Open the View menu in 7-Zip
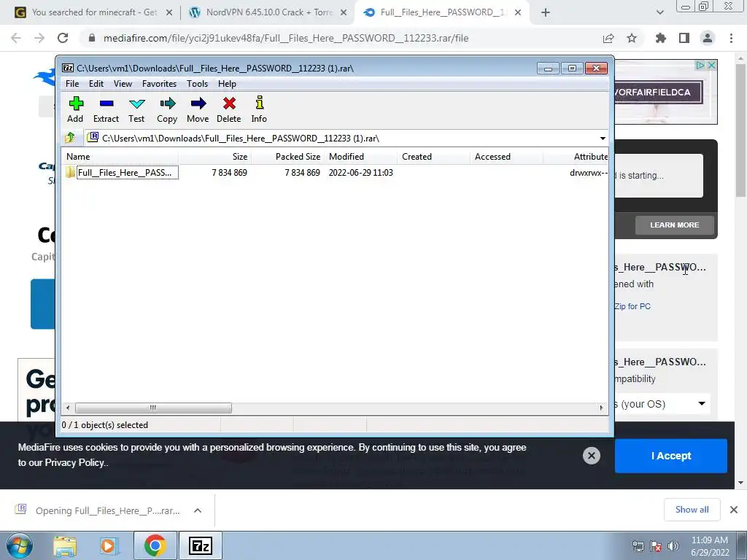747x560 pixels. click(123, 84)
